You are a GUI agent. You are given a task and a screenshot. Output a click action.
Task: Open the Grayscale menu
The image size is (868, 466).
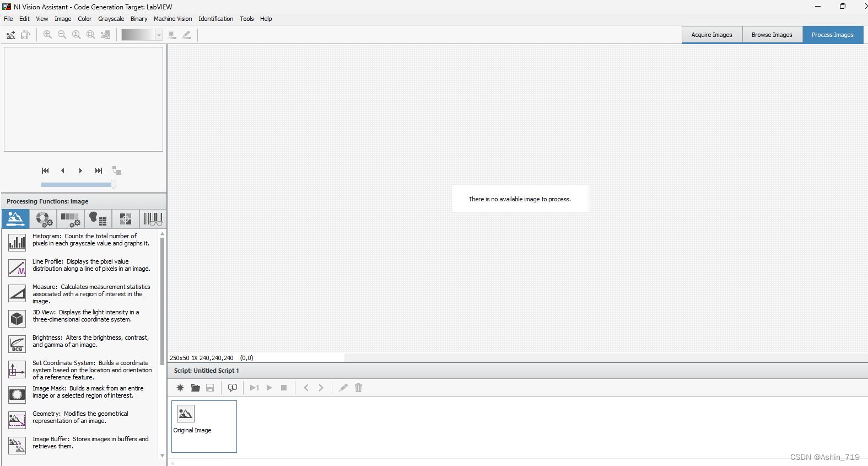click(x=111, y=19)
